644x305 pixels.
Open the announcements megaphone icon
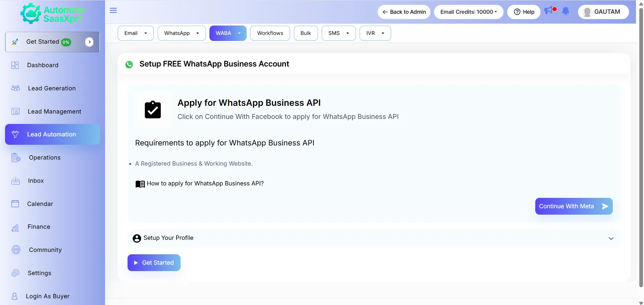[548, 11]
